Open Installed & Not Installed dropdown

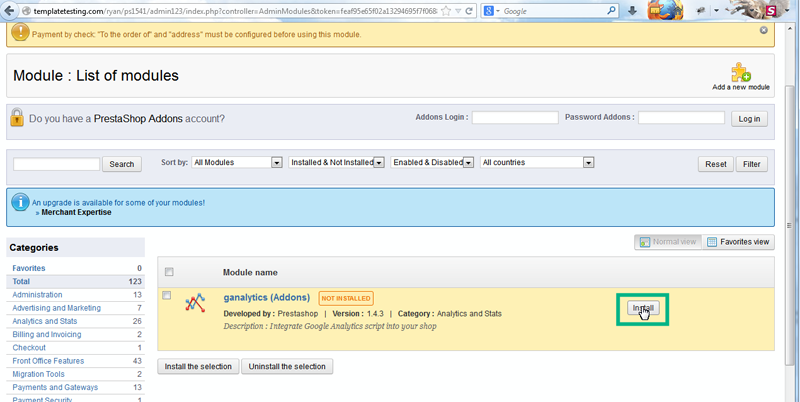(x=336, y=162)
